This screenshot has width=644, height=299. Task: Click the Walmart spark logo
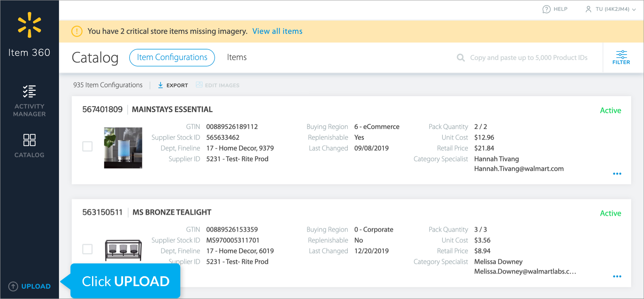[x=30, y=25]
